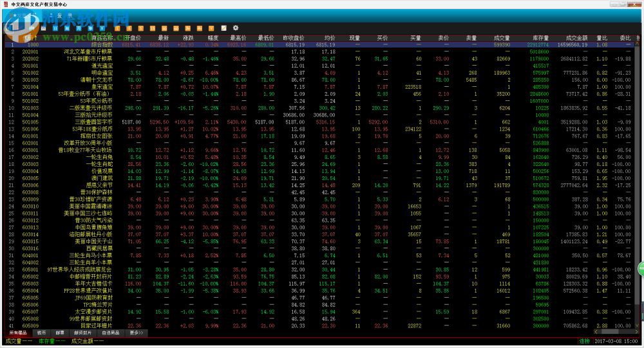Open the drawing line tool icon
The height and width of the screenshot is (348, 644).
(x=224, y=28)
